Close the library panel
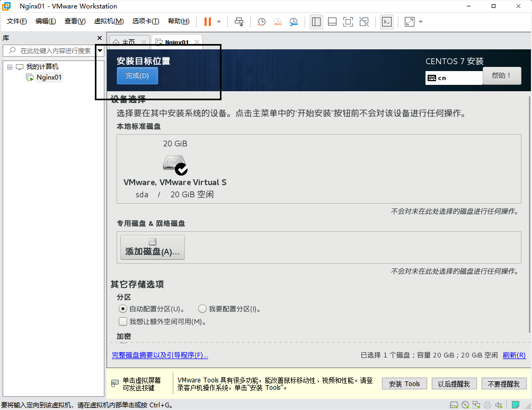Image resolution: width=532 pixels, height=410 pixels. pos(100,38)
